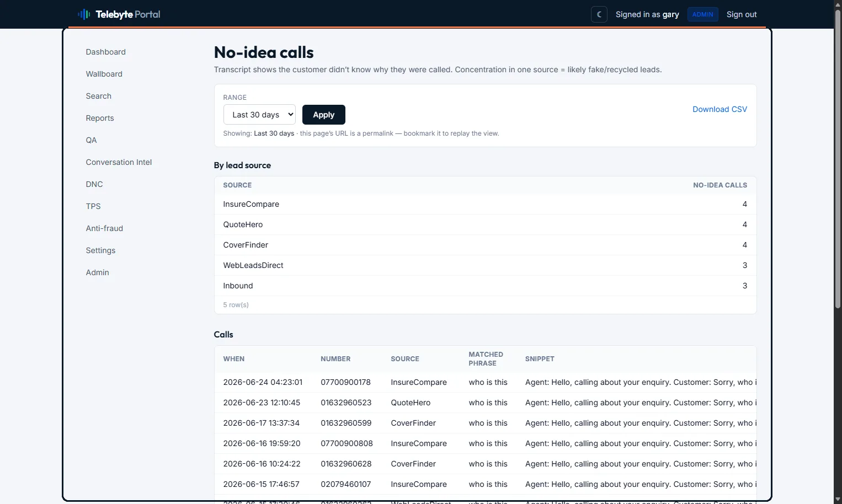Apply the selected range
The height and width of the screenshot is (504, 842).
pyautogui.click(x=324, y=115)
